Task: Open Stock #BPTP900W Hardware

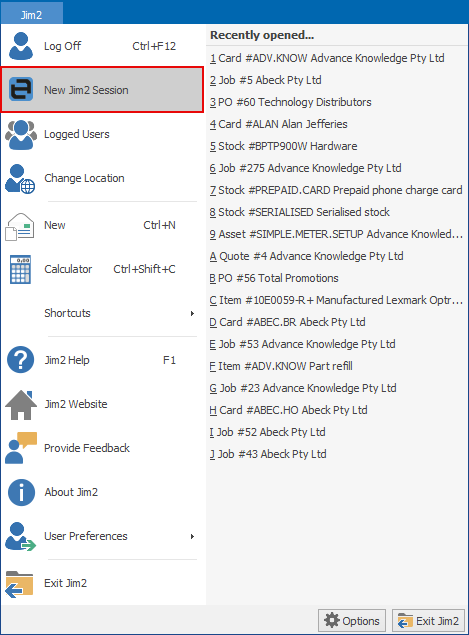Action: click(284, 146)
